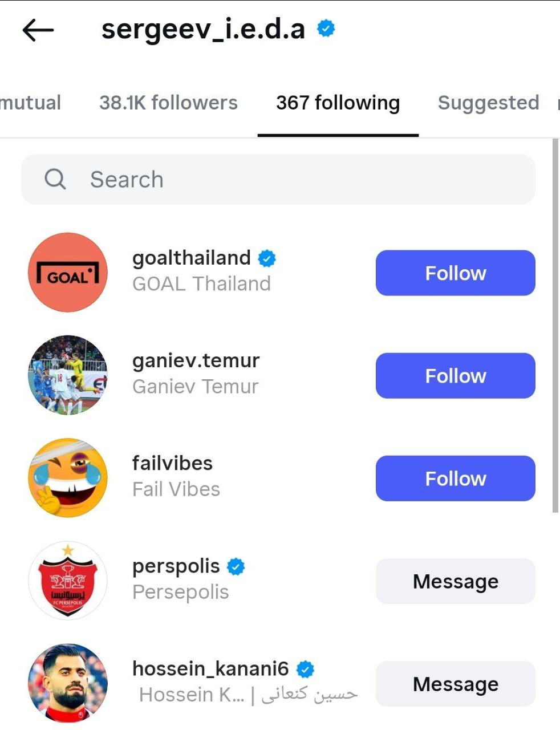Viewport: 560px width, 730px height.
Task: Switch to the mutual tab
Action: click(30, 103)
